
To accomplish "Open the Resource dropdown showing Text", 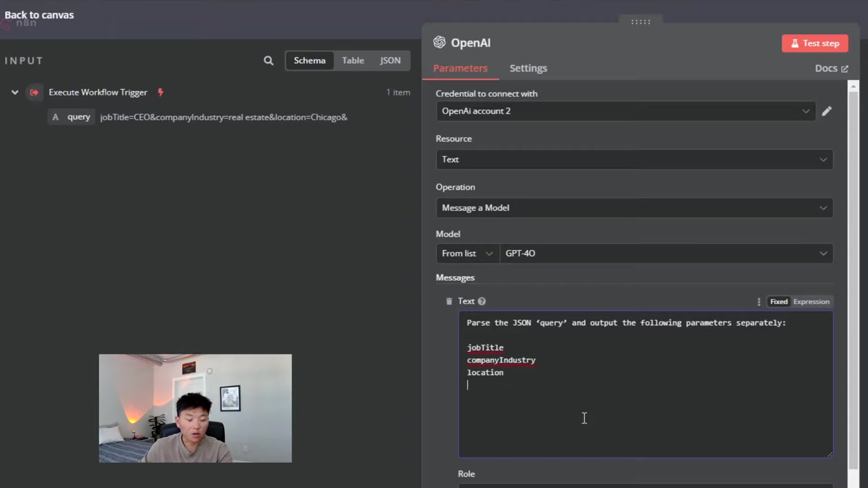I will pos(634,159).
